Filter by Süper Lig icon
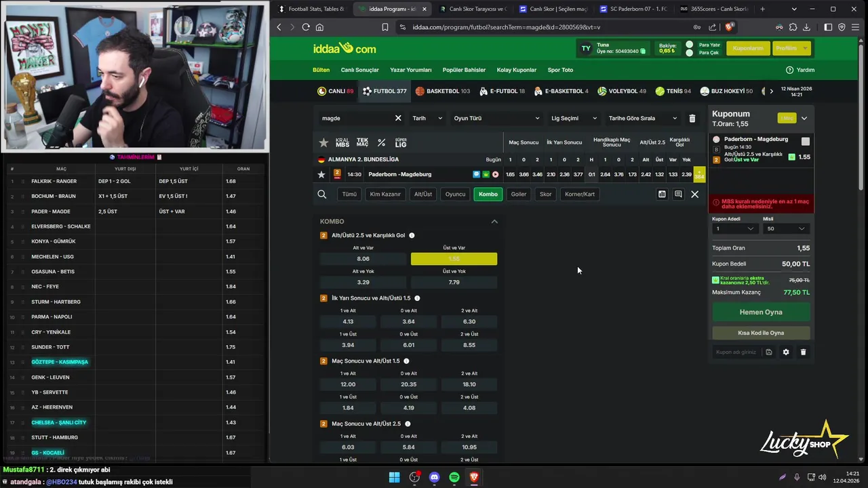This screenshot has width=868, height=488. pos(401,143)
